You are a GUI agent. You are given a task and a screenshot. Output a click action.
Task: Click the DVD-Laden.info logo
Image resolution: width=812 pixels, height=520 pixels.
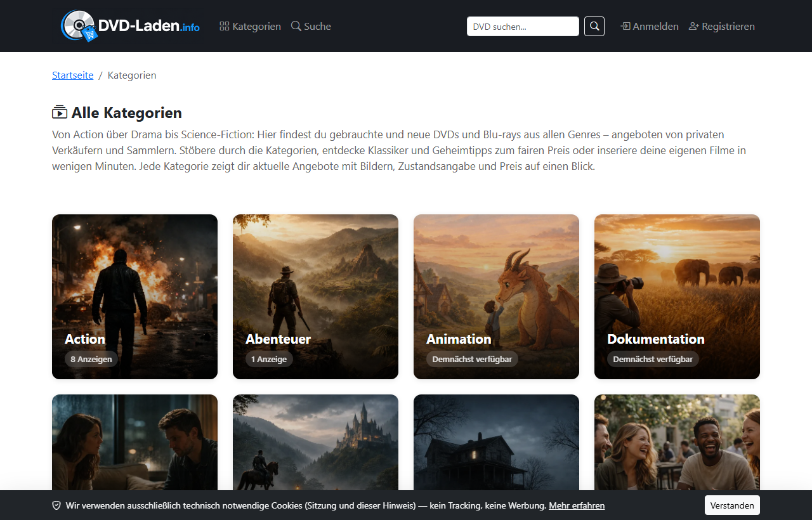[131, 26]
